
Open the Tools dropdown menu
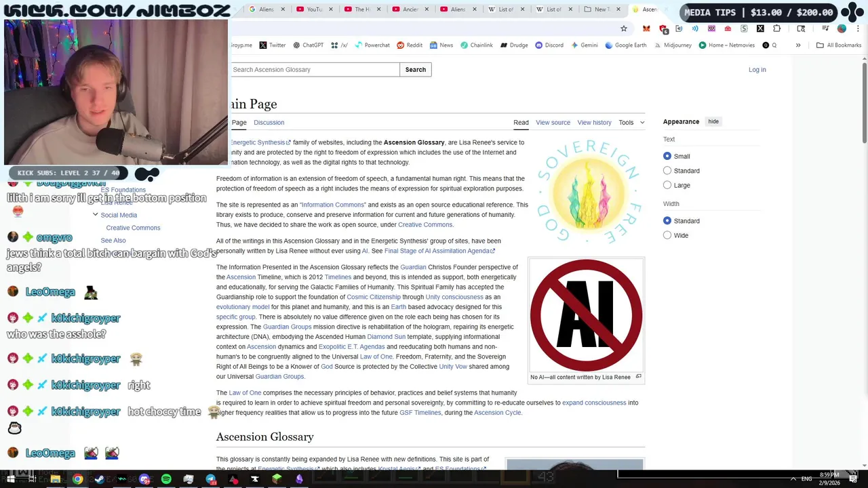(631, 123)
